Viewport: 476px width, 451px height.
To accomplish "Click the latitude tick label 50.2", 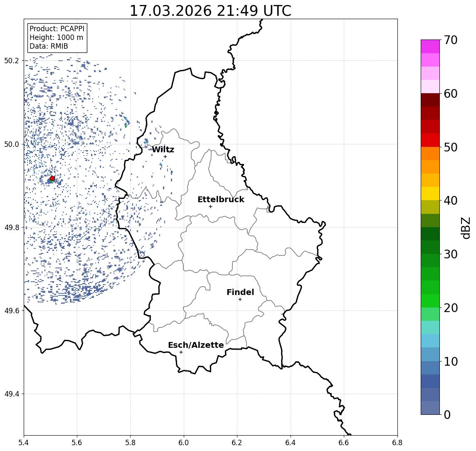I will 11,60.
